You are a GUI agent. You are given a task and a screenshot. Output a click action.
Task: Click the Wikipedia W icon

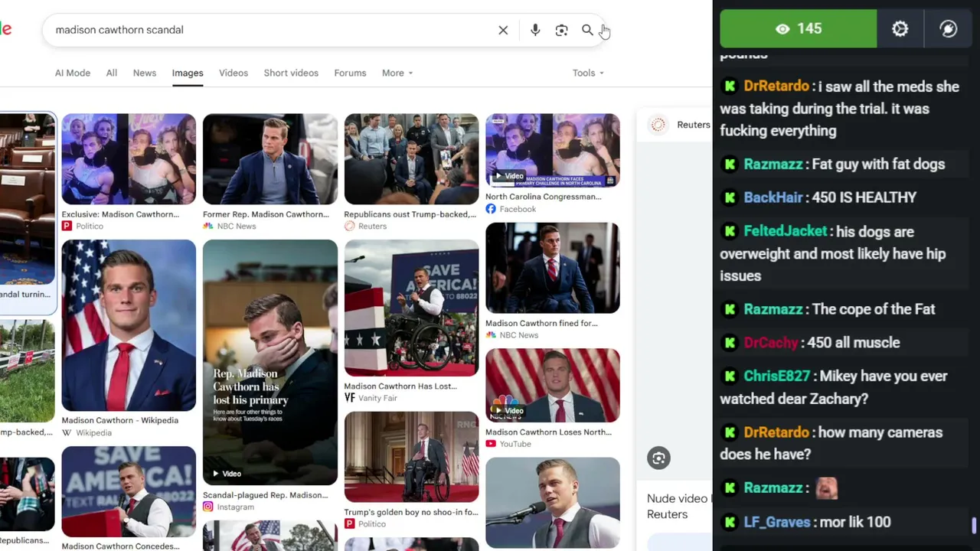(x=67, y=432)
